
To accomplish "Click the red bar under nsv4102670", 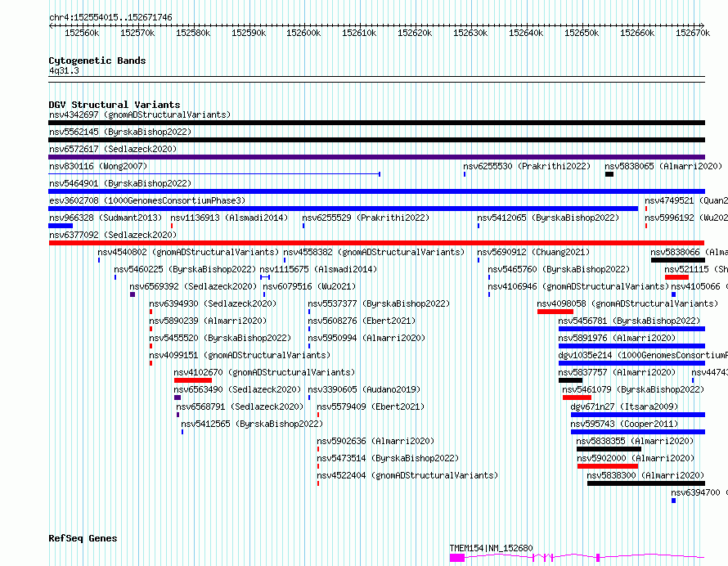I will pyautogui.click(x=193, y=380).
